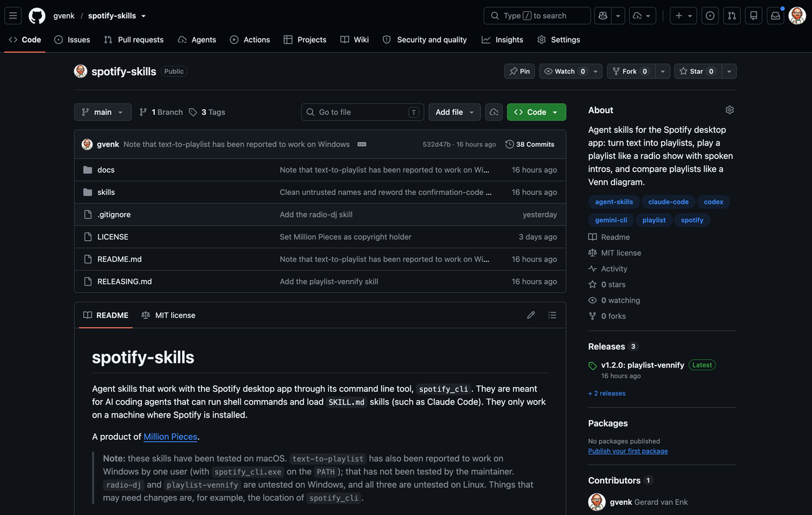The image size is (812, 515).
Task: Show README outline list icon
Action: pyautogui.click(x=552, y=315)
